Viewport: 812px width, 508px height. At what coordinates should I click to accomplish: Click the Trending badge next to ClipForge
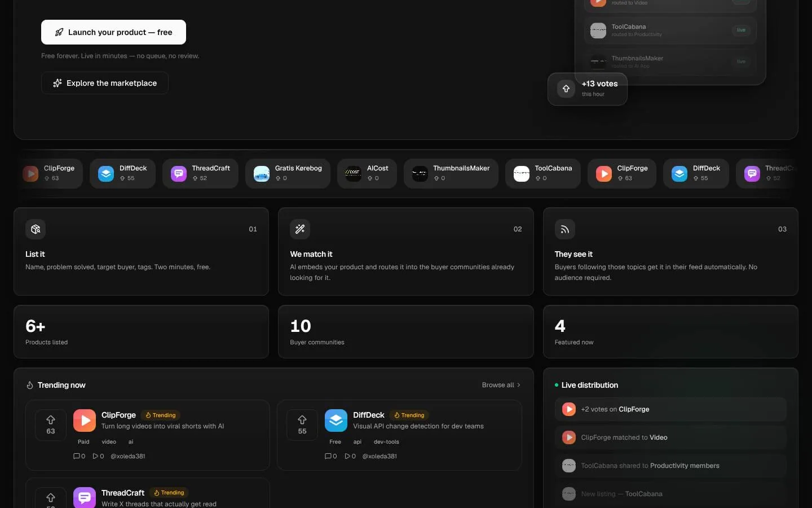coord(161,415)
